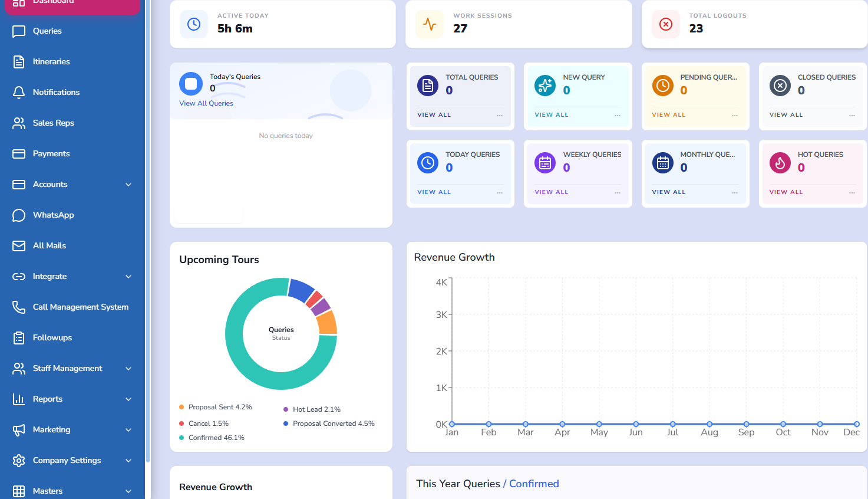Click the New Query sparkle icon
Screen dimensions: 868x499
click(544, 86)
